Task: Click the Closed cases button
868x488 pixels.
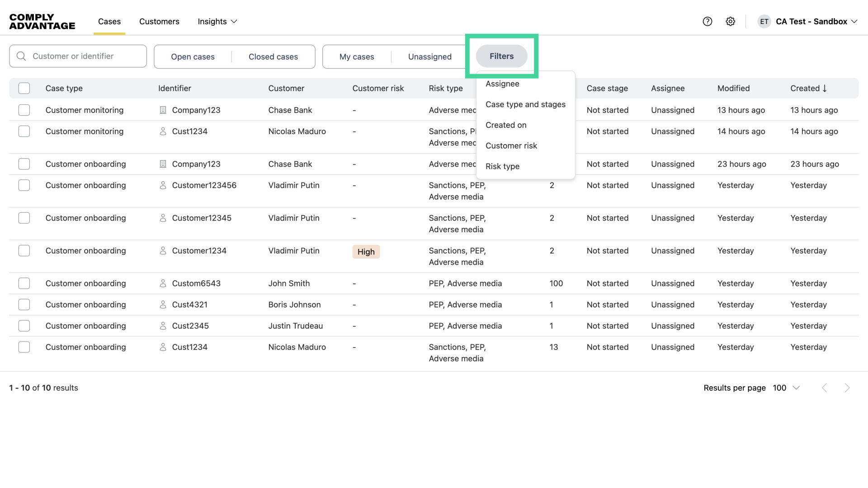Action: point(273,56)
